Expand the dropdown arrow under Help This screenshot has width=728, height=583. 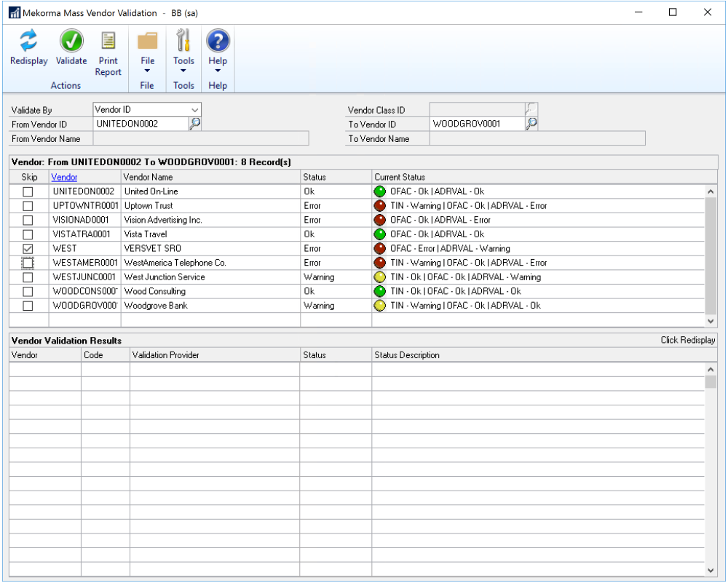click(x=218, y=71)
